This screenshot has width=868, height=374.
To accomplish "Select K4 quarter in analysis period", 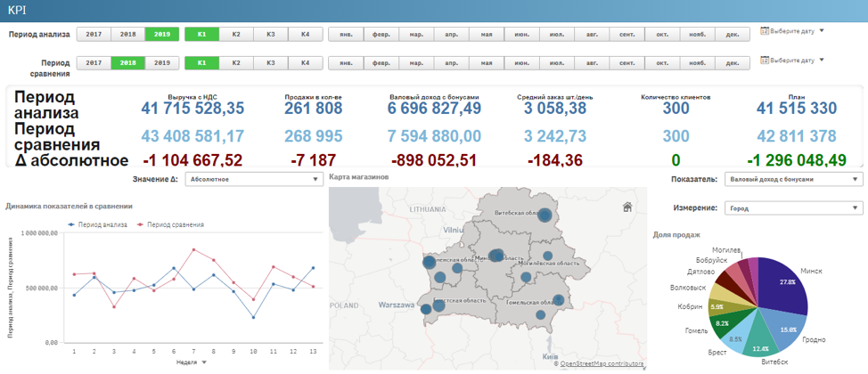I will [x=305, y=35].
